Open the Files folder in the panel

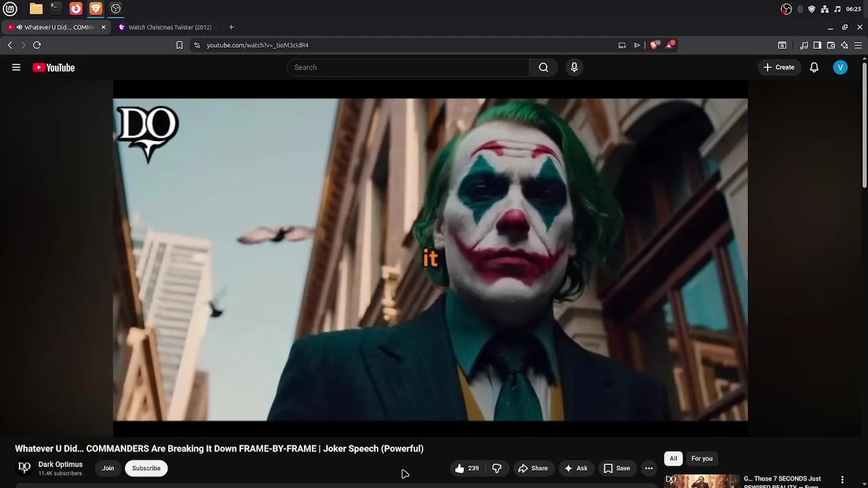36,9
